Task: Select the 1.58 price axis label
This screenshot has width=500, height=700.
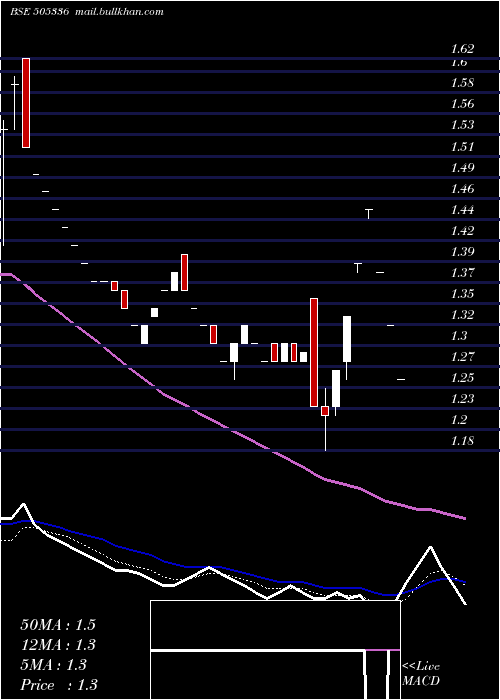Action: coord(462,83)
